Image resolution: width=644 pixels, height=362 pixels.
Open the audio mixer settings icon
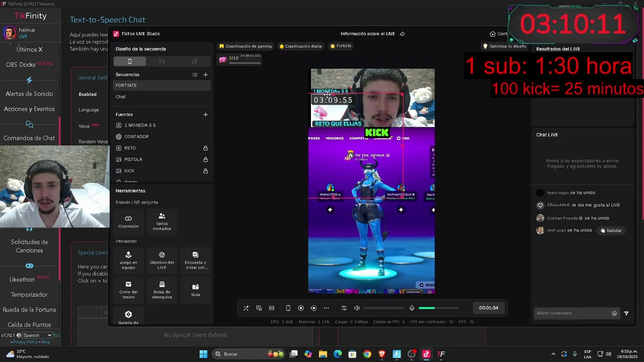click(344, 308)
